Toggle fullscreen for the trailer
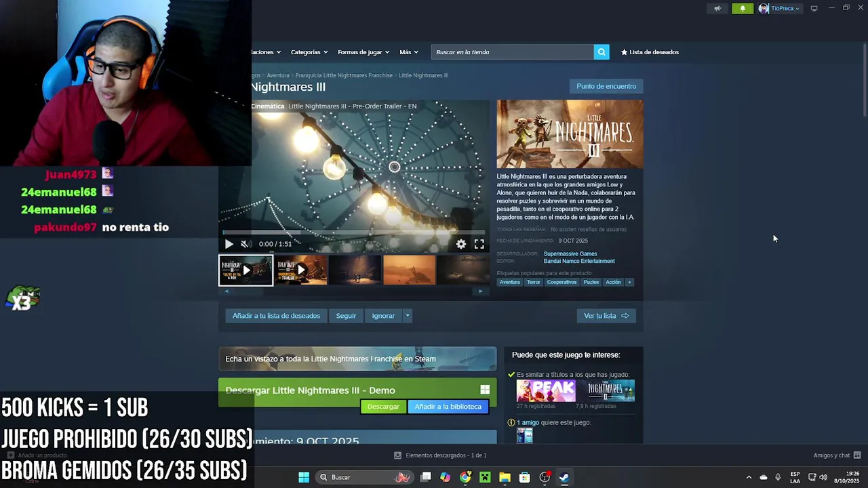The height and width of the screenshot is (488, 868). (x=479, y=244)
